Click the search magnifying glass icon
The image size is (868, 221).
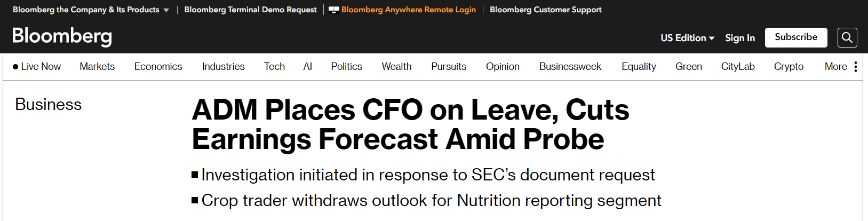(847, 38)
